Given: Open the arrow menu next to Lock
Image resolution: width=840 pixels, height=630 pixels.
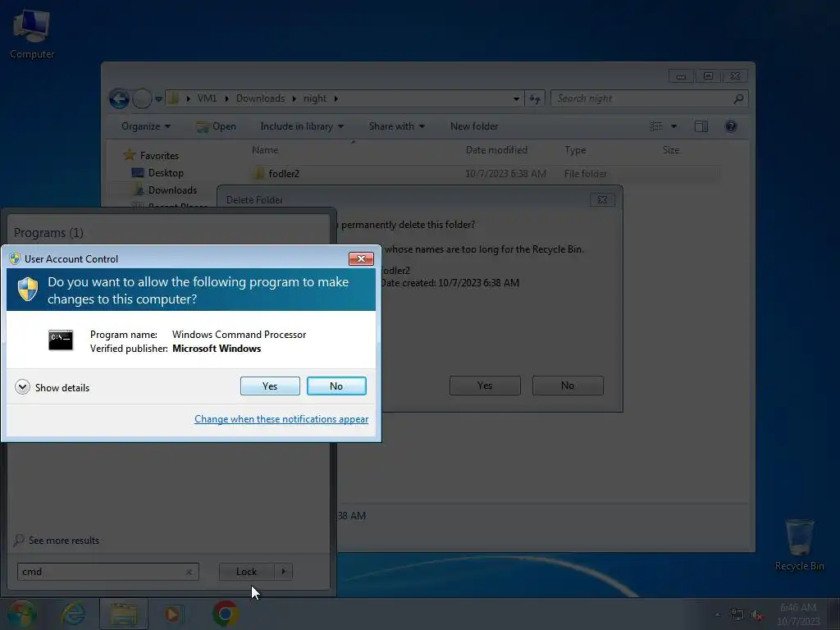Looking at the screenshot, I should click(x=283, y=572).
